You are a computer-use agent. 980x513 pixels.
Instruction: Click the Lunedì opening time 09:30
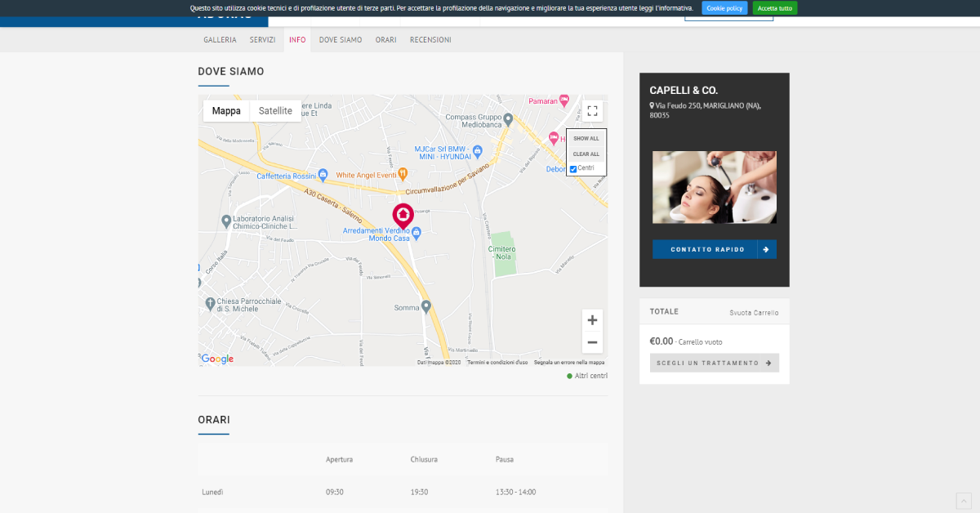click(334, 492)
